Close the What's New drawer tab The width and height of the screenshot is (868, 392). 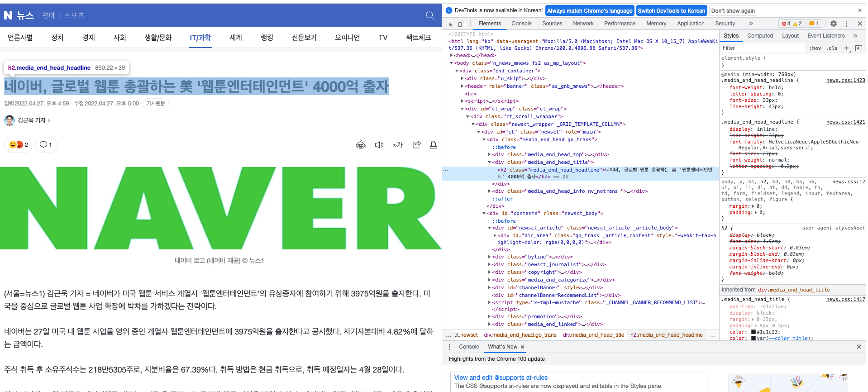pyautogui.click(x=522, y=347)
